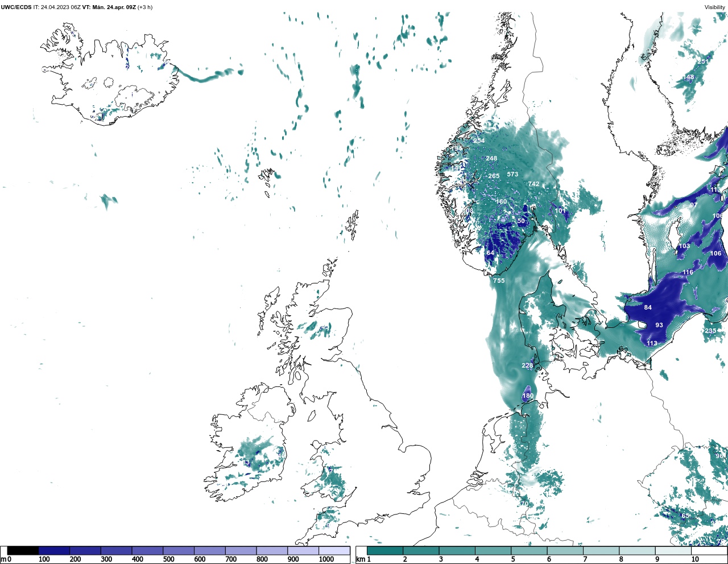Click the '(+3 h)' forecast offset text
This screenshot has width=728, height=564.
tap(145, 7)
